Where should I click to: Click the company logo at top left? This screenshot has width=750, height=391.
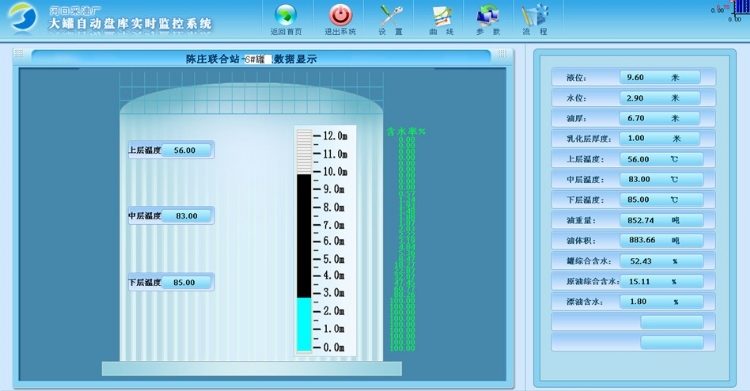click(22, 18)
